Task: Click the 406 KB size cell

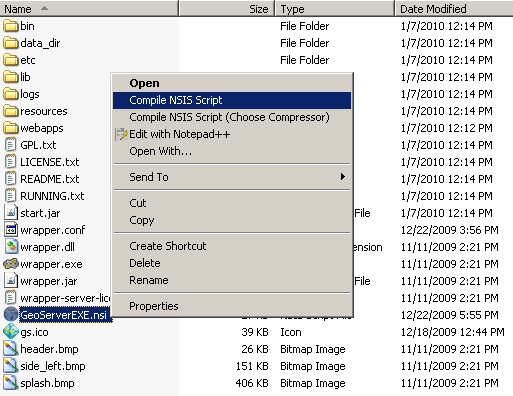Action: click(x=252, y=383)
